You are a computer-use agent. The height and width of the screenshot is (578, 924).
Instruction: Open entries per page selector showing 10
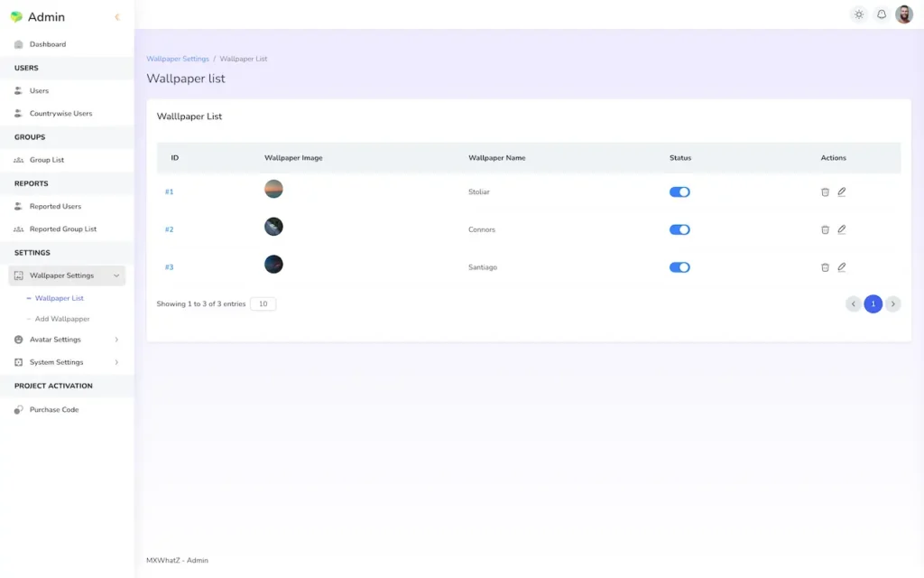pos(263,303)
